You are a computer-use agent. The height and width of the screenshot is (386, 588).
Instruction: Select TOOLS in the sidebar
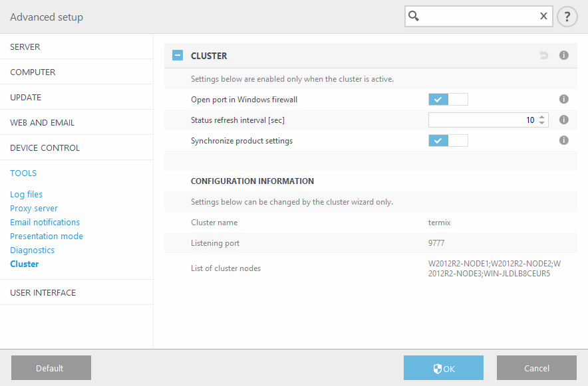23,173
